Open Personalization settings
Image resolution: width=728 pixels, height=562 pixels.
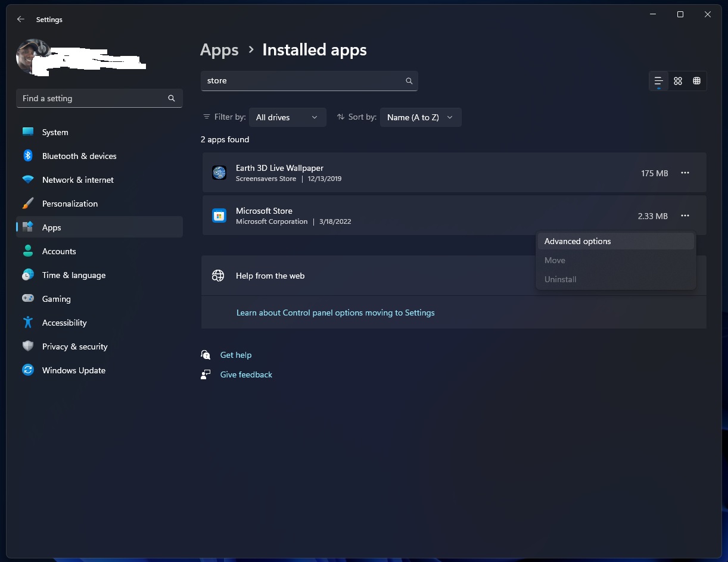pos(99,204)
